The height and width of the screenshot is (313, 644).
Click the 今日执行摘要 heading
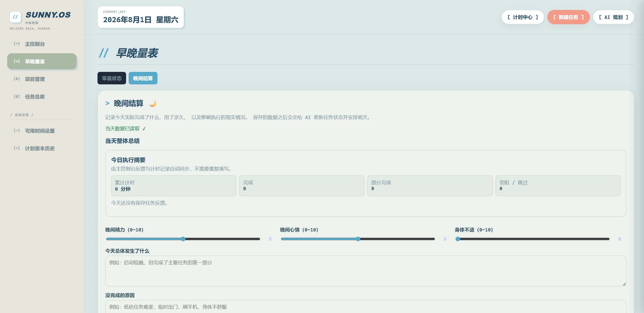[128, 160]
